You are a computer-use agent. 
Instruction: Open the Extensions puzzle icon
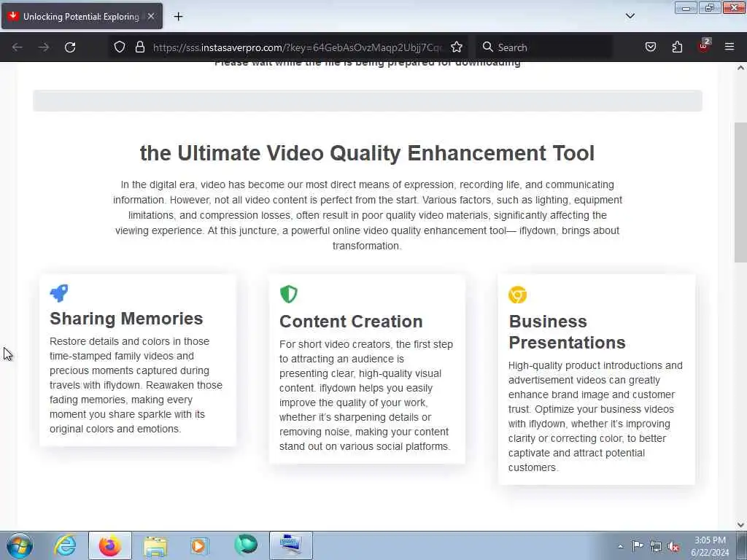(x=677, y=47)
